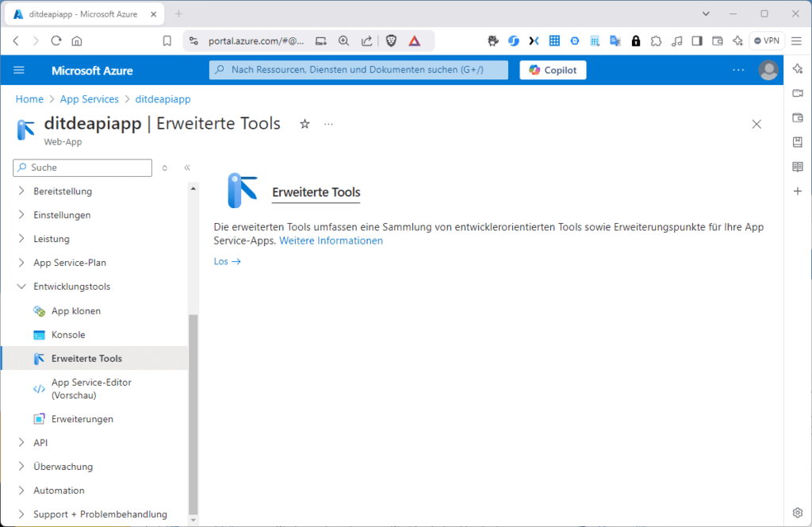Open the ellipsis menu beside page title

[328, 125]
